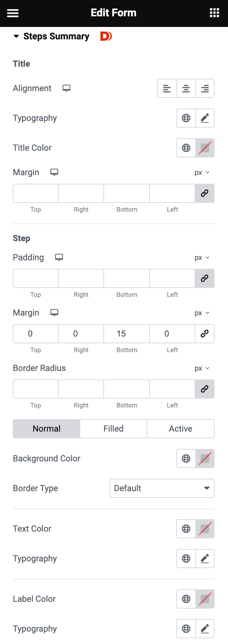Select right text alignment for Title

[205, 88]
